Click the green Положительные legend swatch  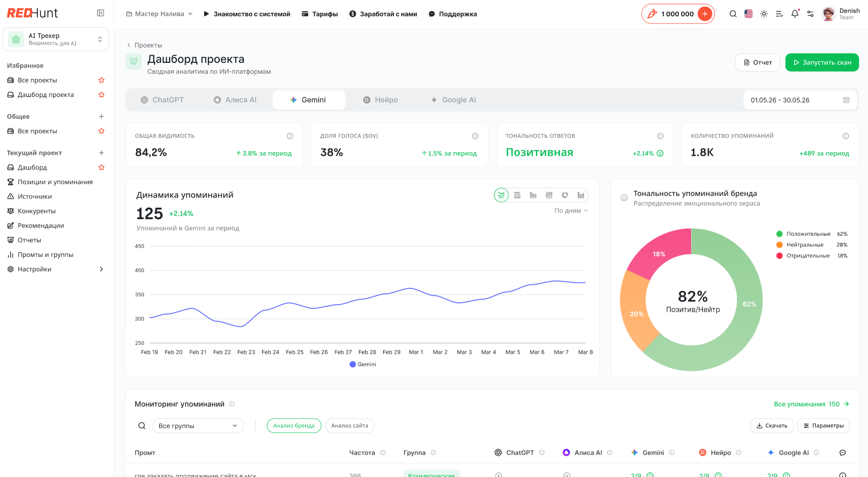click(779, 234)
